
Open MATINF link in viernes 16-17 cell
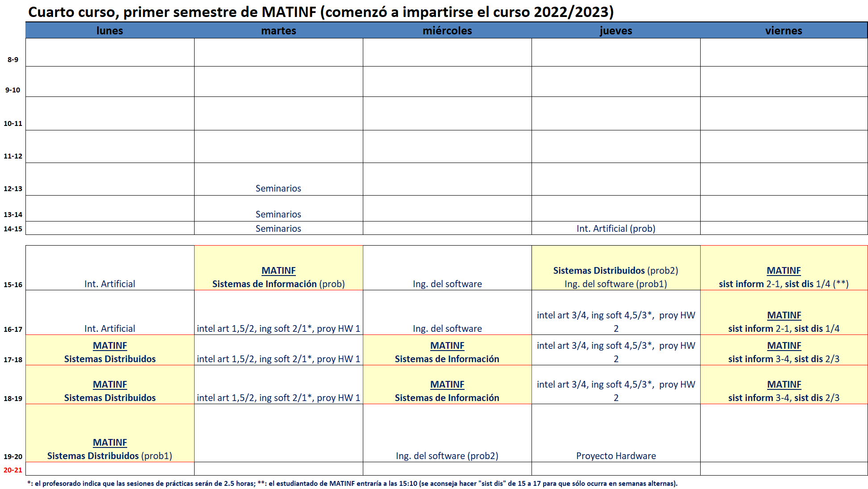(784, 315)
